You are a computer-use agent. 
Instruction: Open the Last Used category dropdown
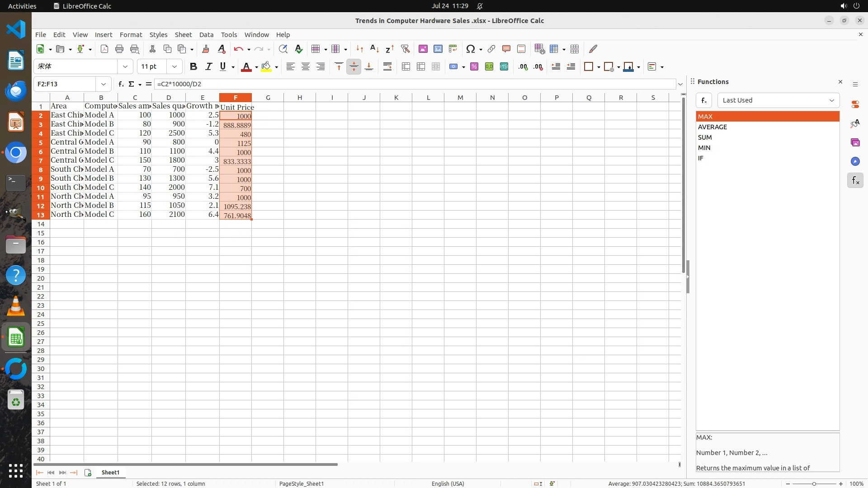[x=778, y=100]
